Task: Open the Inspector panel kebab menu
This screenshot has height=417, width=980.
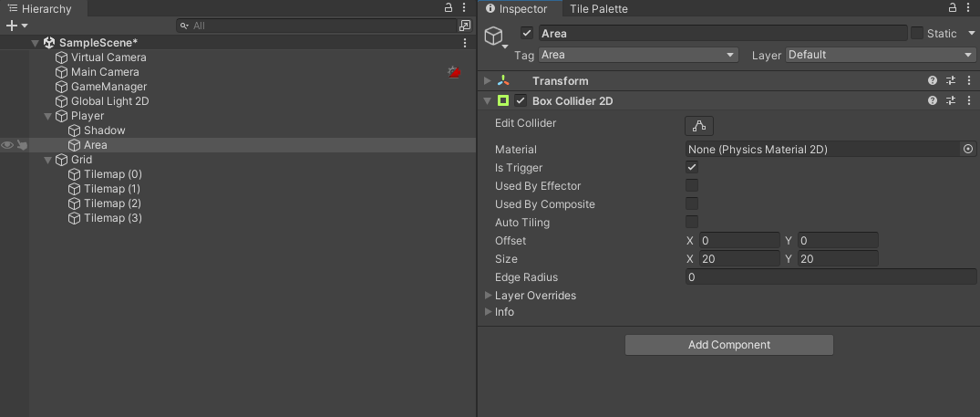Action: pyautogui.click(x=968, y=8)
